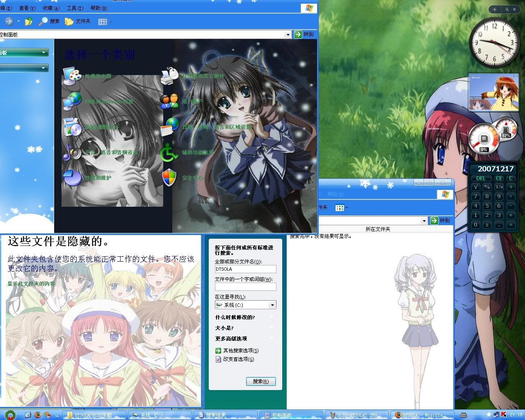Click 文件中的一个字或词组 input field
This screenshot has width=525, height=420.
tap(245, 287)
